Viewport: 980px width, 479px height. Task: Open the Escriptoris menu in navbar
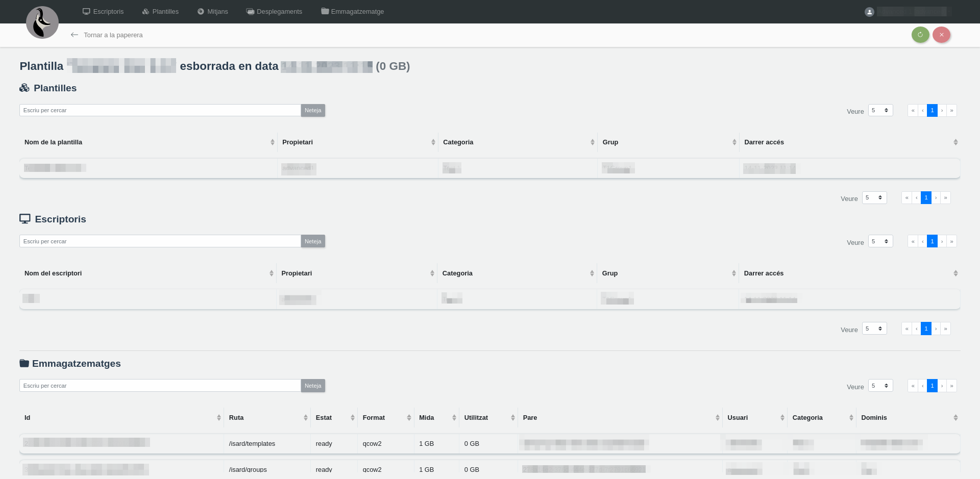pos(103,12)
